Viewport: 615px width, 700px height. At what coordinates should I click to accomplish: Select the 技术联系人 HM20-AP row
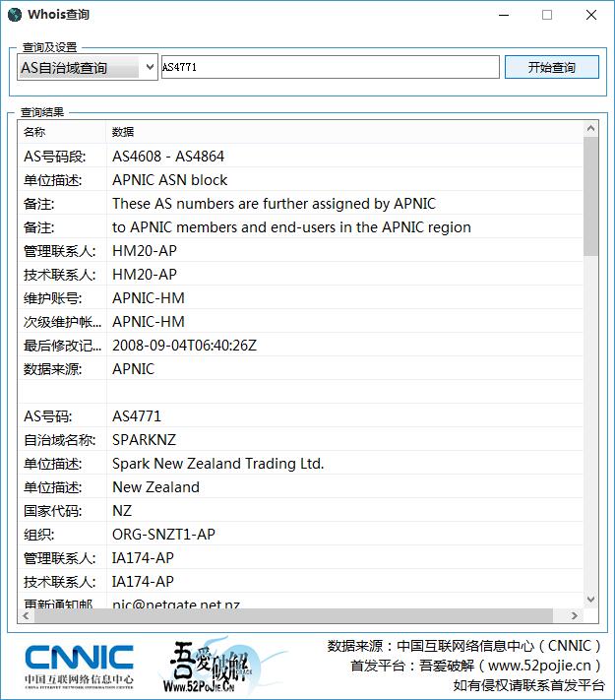[300, 274]
